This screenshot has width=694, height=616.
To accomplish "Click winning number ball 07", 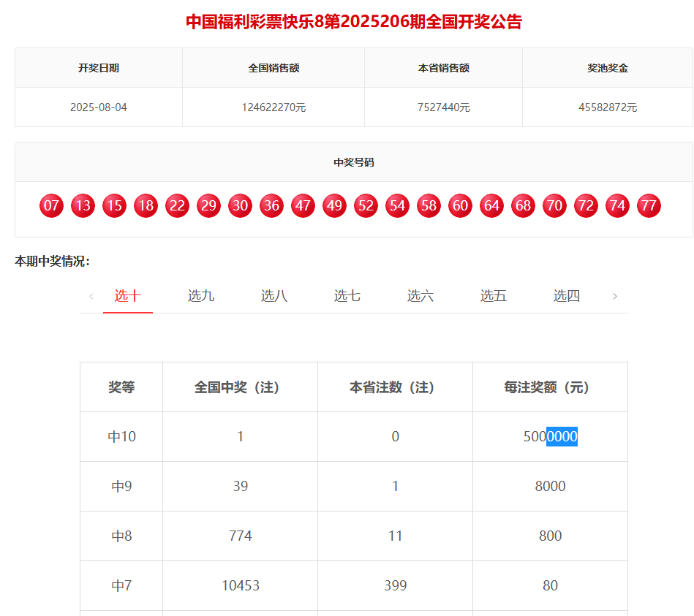I will [x=51, y=205].
